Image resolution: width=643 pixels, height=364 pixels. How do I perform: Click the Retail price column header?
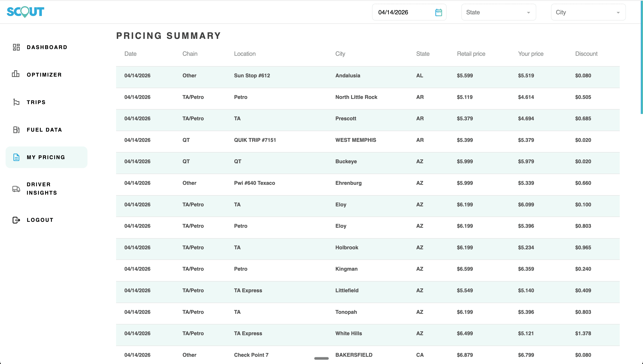pyautogui.click(x=471, y=54)
